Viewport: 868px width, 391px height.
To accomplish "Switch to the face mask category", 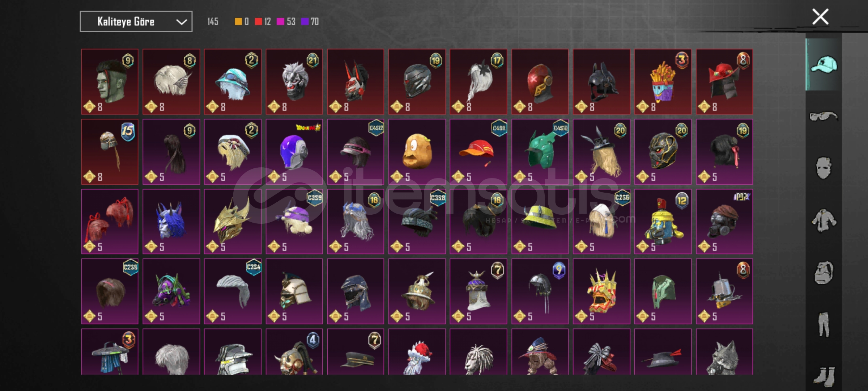I will [x=824, y=168].
